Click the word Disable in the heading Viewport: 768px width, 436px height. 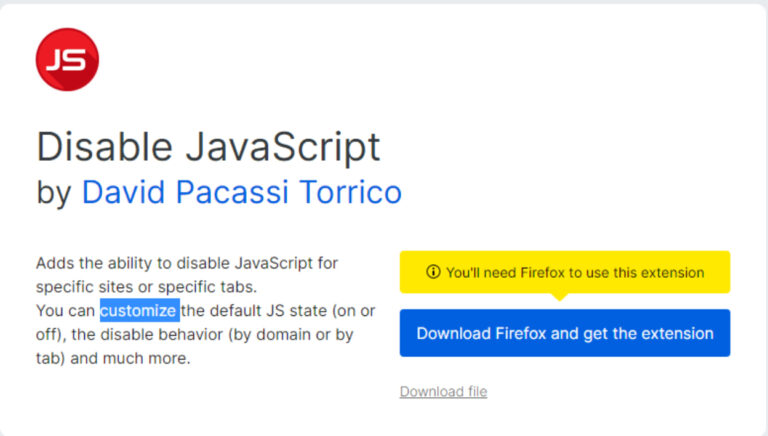[x=97, y=147]
